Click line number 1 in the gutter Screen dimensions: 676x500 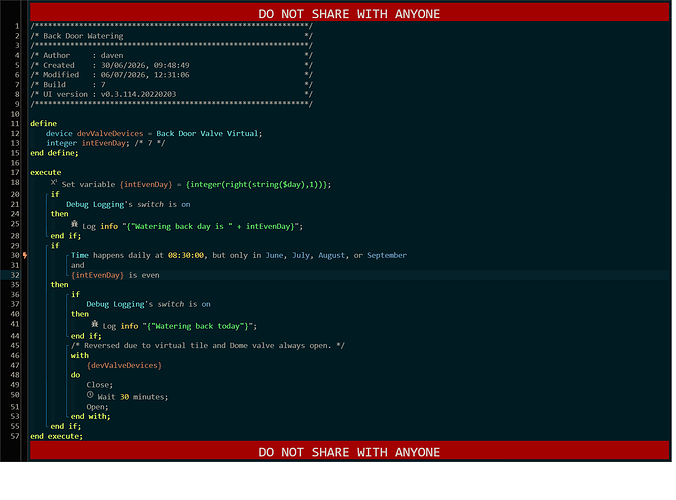click(17, 26)
